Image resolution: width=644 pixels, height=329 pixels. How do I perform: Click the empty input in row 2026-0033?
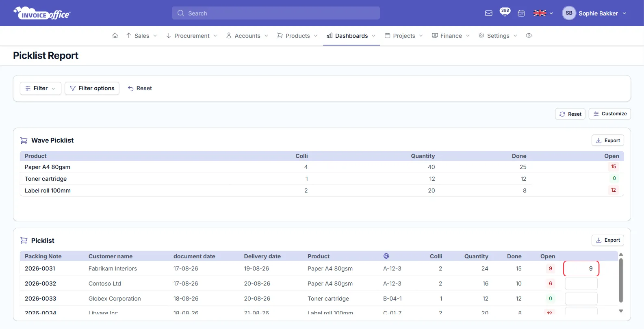click(x=581, y=299)
